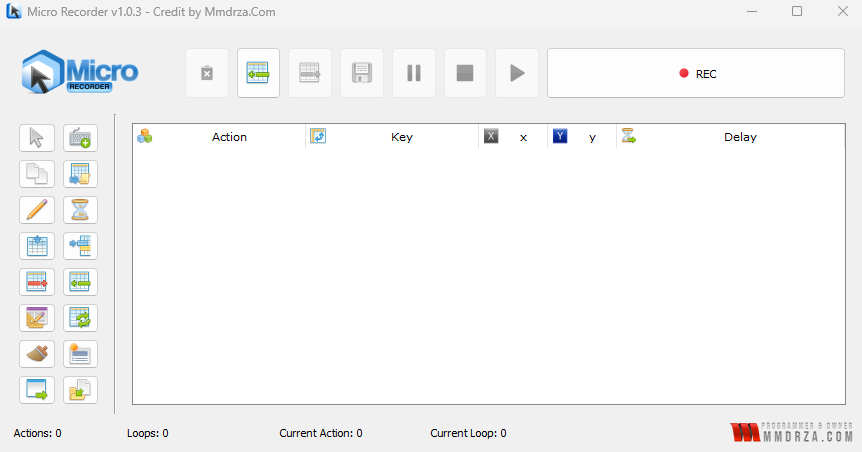Click the table refresh green arrows icon
This screenshot has width=862, height=452.
click(80, 318)
